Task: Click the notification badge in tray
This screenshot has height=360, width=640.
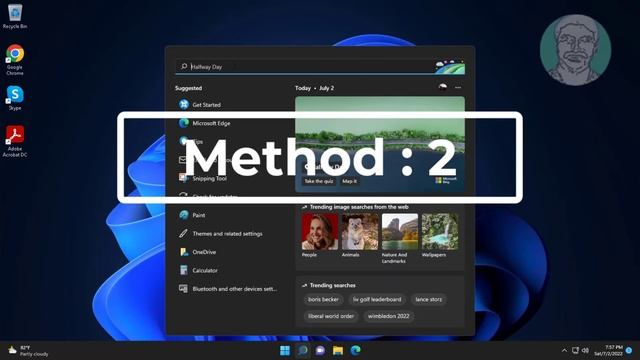Action: 629,350
